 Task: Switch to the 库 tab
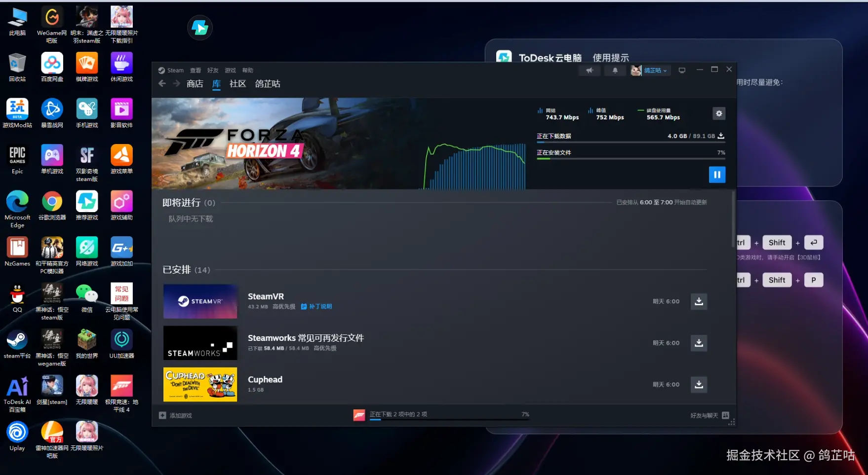pyautogui.click(x=216, y=84)
